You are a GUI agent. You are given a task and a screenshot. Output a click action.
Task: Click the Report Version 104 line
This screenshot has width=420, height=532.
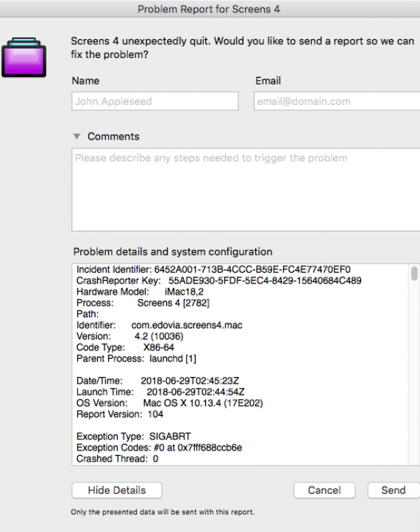(120, 414)
